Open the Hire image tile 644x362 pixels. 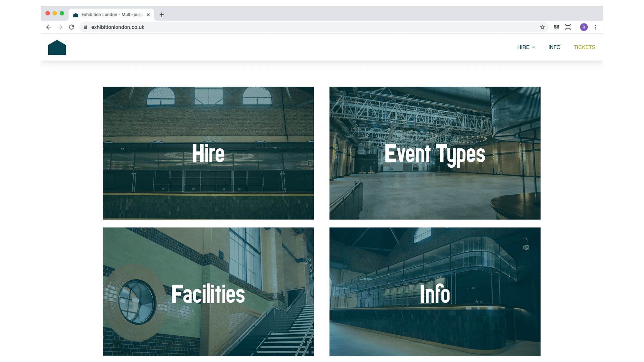[x=208, y=153]
